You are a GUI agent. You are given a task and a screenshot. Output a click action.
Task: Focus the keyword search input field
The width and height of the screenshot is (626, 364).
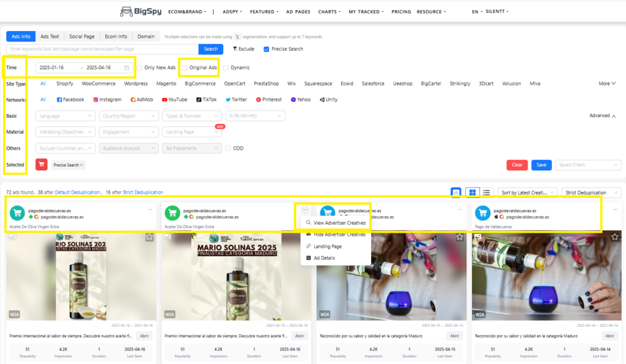click(x=102, y=49)
